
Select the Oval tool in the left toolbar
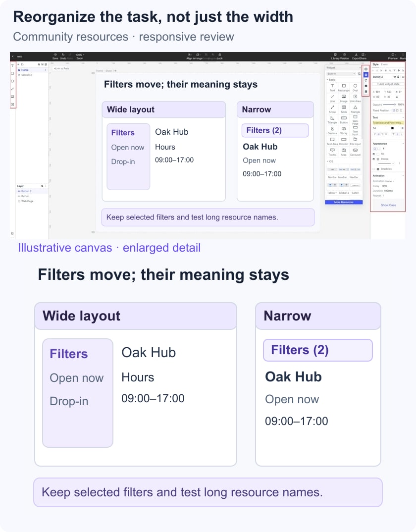tap(12, 81)
